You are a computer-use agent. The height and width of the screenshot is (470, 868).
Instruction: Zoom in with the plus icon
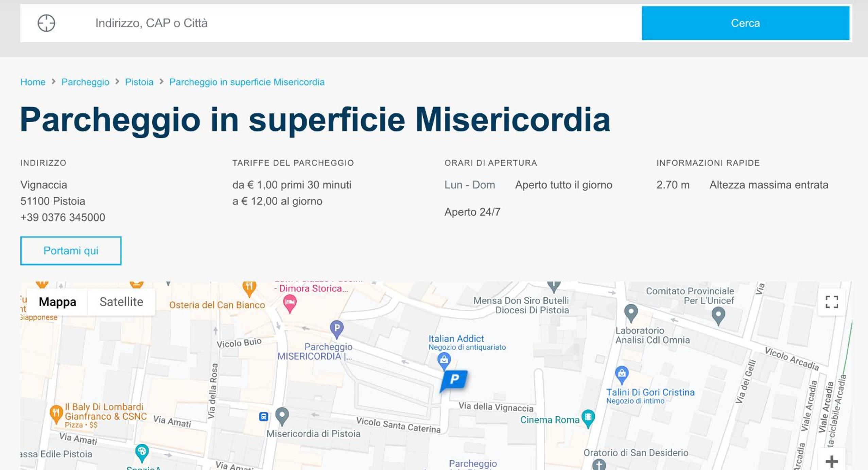[x=831, y=461]
